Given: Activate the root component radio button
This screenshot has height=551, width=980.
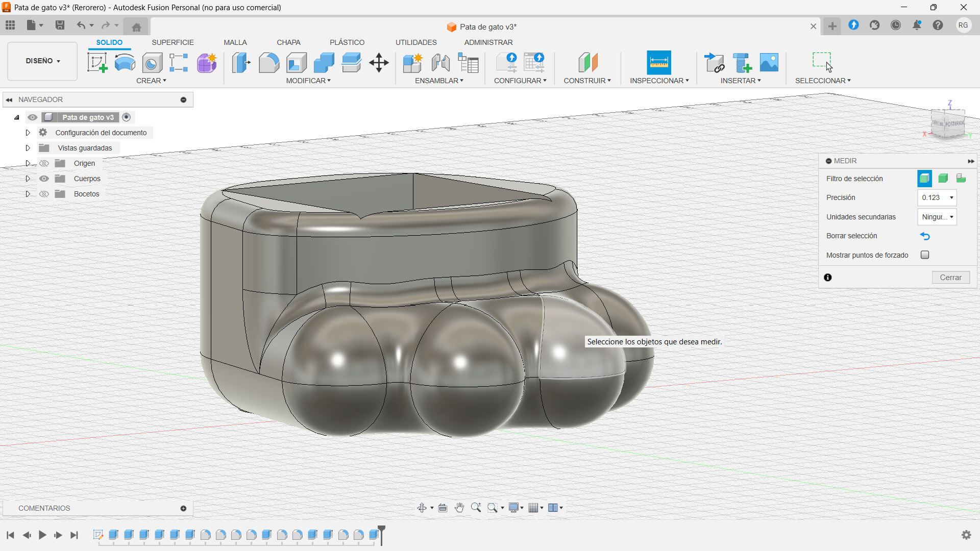Looking at the screenshot, I should [127, 117].
